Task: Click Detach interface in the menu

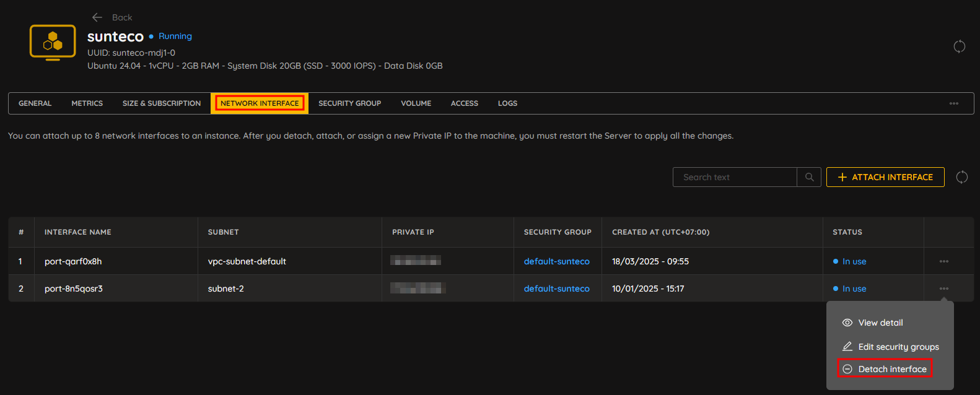Action: pos(891,369)
